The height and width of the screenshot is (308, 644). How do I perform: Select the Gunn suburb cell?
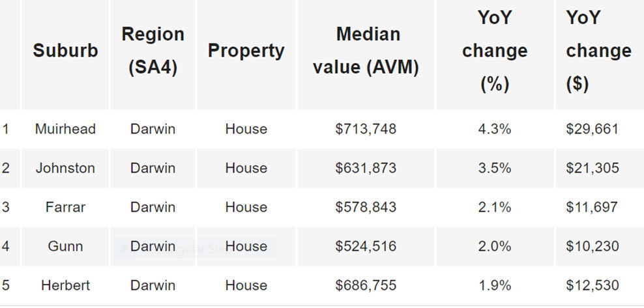[65, 246]
